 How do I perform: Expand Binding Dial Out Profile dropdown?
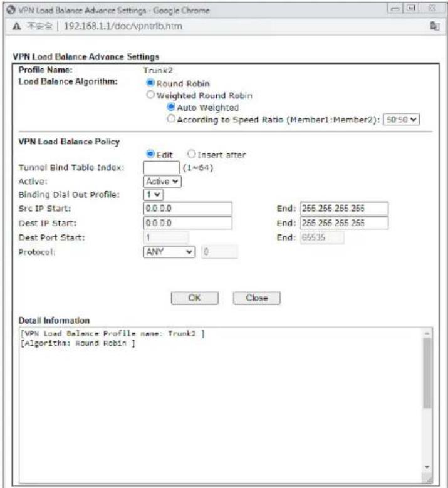click(x=153, y=195)
